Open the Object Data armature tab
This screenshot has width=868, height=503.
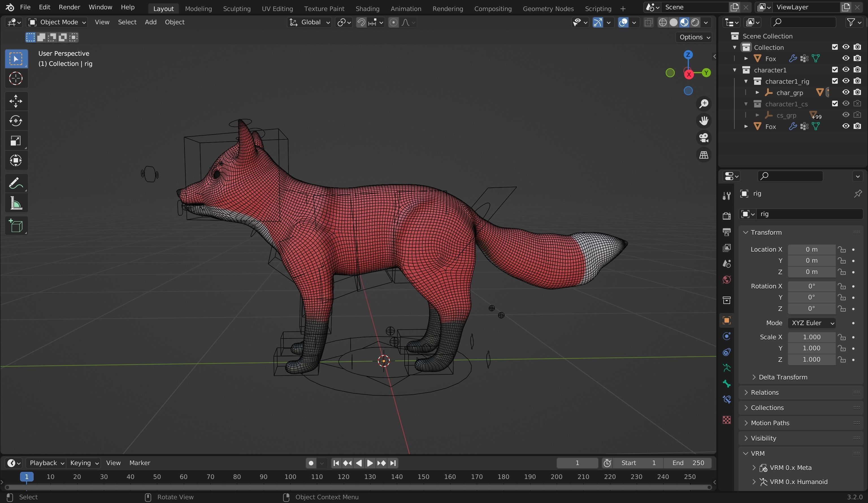[726, 368]
